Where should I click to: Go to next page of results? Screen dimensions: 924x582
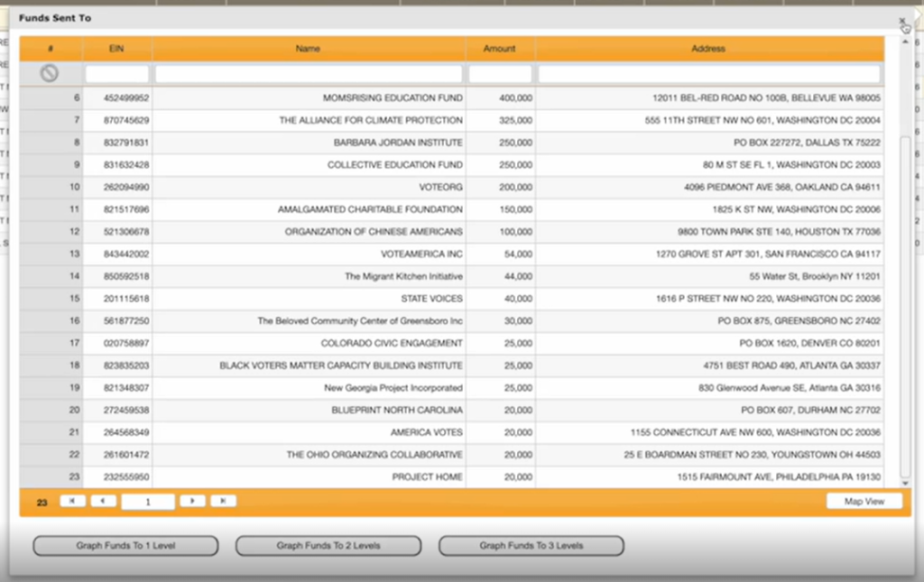[x=192, y=501]
